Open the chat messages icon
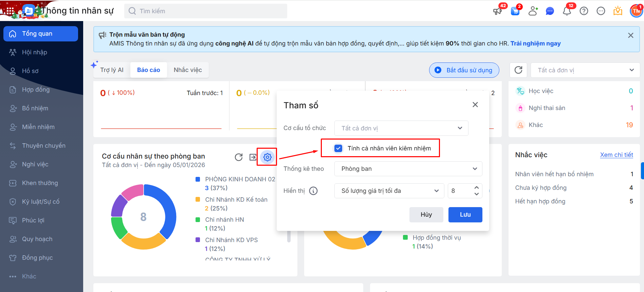This screenshot has width=644, height=292. pyautogui.click(x=550, y=11)
